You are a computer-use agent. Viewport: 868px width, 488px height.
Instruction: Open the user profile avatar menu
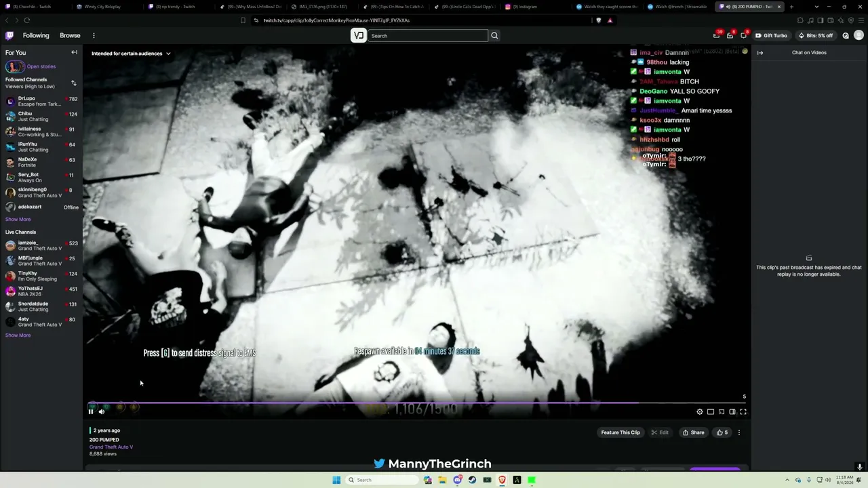pyautogui.click(x=859, y=35)
